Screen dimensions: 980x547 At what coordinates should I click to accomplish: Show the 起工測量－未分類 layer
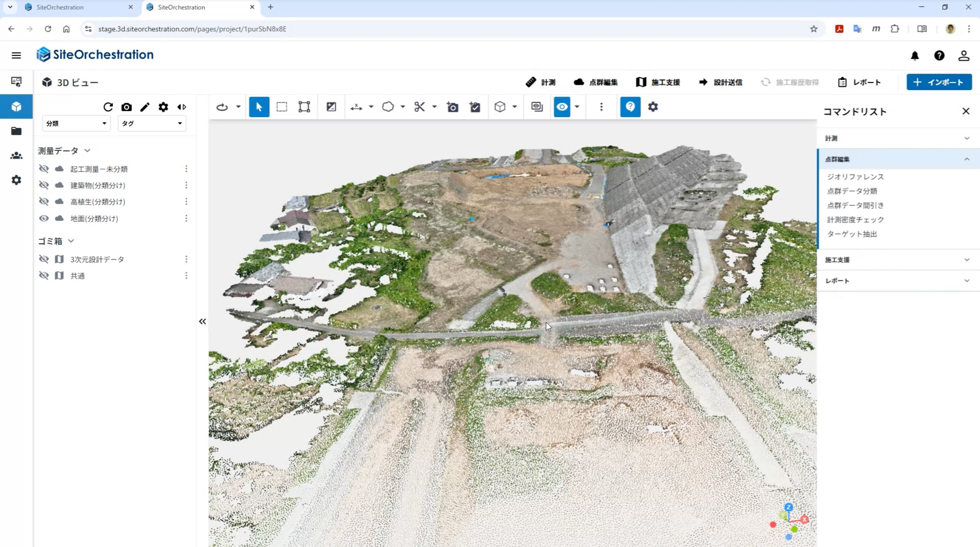pos(44,169)
